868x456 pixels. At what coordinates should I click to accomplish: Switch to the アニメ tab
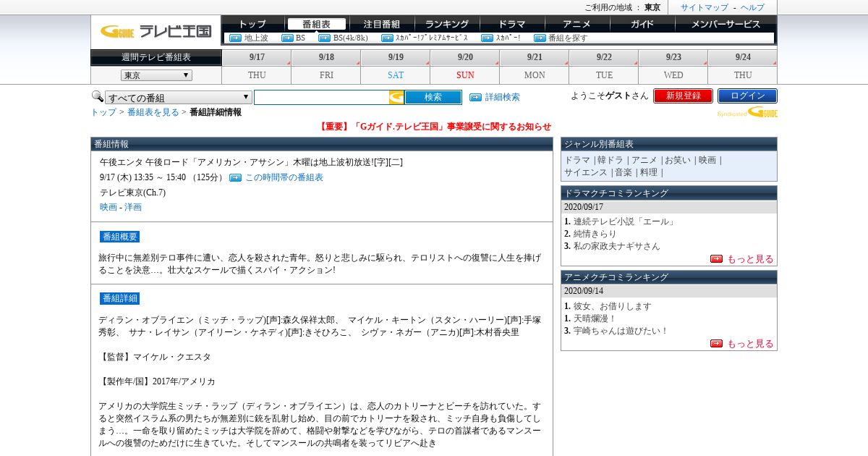[577, 24]
